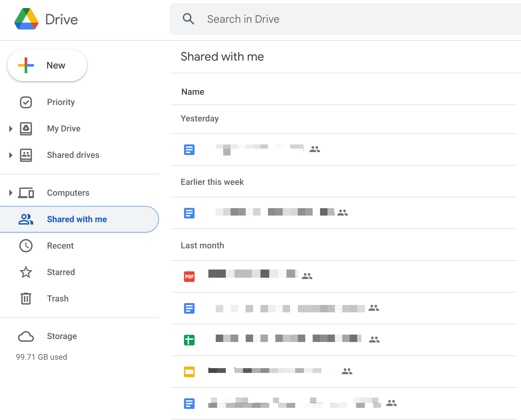The image size is (521, 420).
Task: Click the Shared drives icon
Action: (26, 155)
